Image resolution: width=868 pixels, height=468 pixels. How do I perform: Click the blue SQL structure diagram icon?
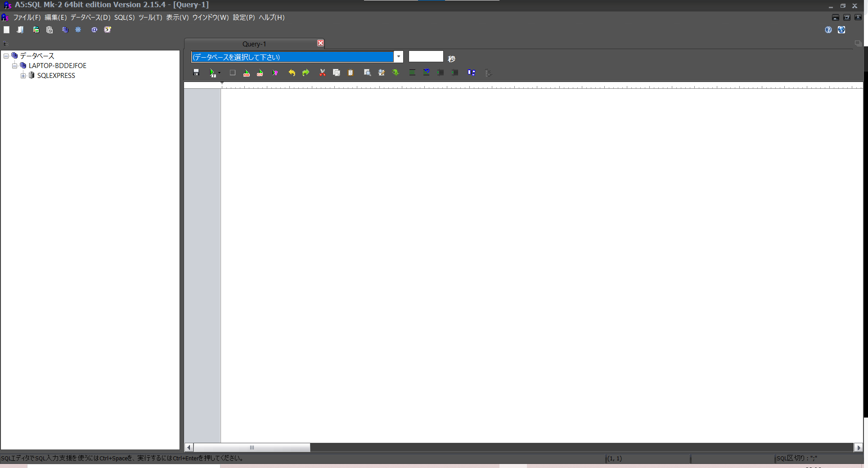coord(472,73)
